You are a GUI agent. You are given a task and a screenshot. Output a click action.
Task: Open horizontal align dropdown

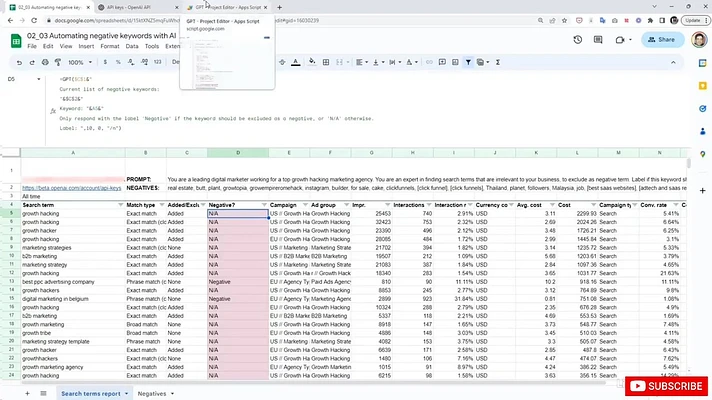[361, 62]
